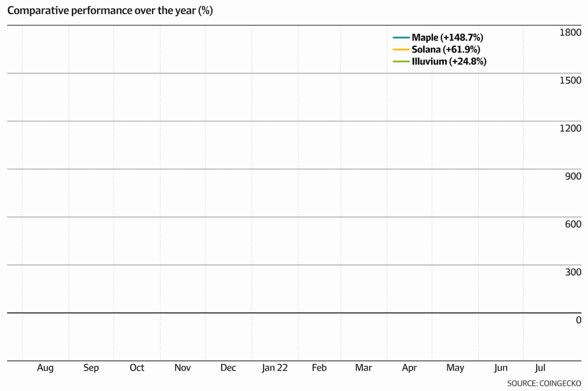Click the Maple teal legend line
The height and width of the screenshot is (391, 588).
(x=401, y=38)
